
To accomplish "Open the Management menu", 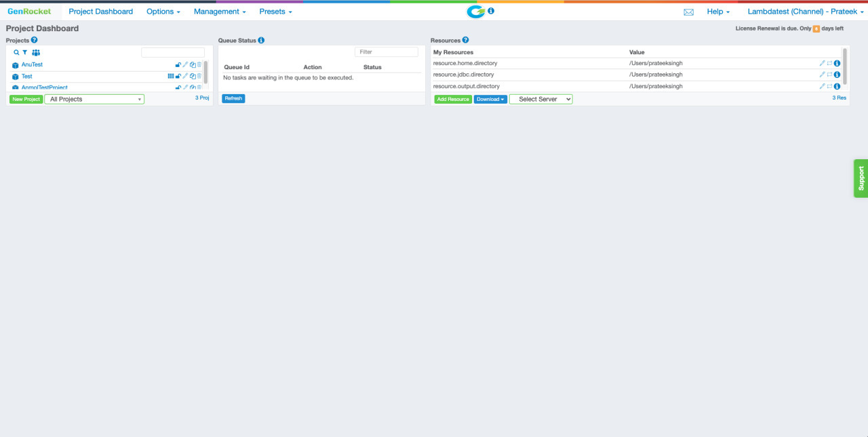I will 218,12.
